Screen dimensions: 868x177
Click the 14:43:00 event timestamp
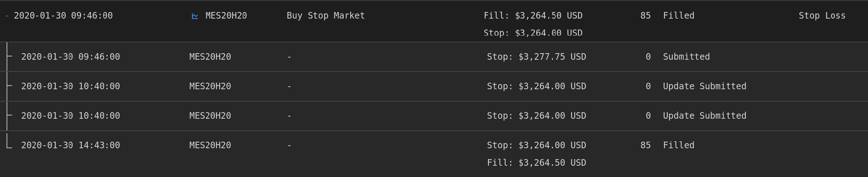point(70,145)
